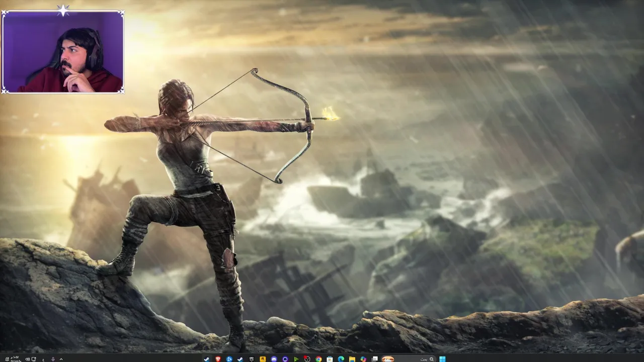Open Copilot from the taskbar

click(x=363, y=359)
